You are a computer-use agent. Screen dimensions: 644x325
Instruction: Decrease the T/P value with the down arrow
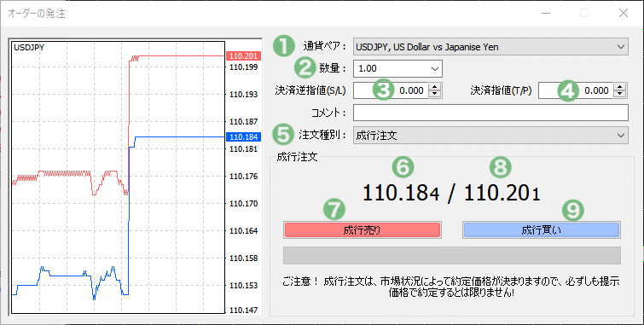[620, 94]
